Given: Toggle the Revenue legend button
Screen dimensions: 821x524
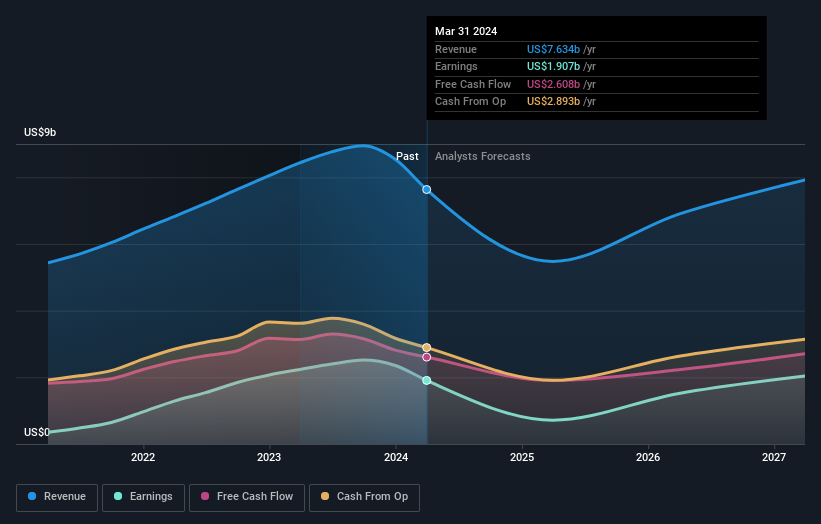Looking at the screenshot, I should [x=57, y=497].
